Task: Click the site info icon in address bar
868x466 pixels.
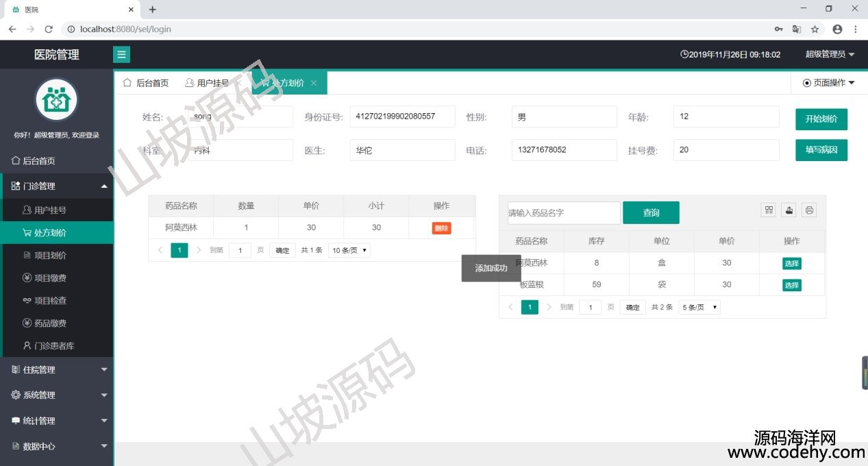Action: pos(71,29)
